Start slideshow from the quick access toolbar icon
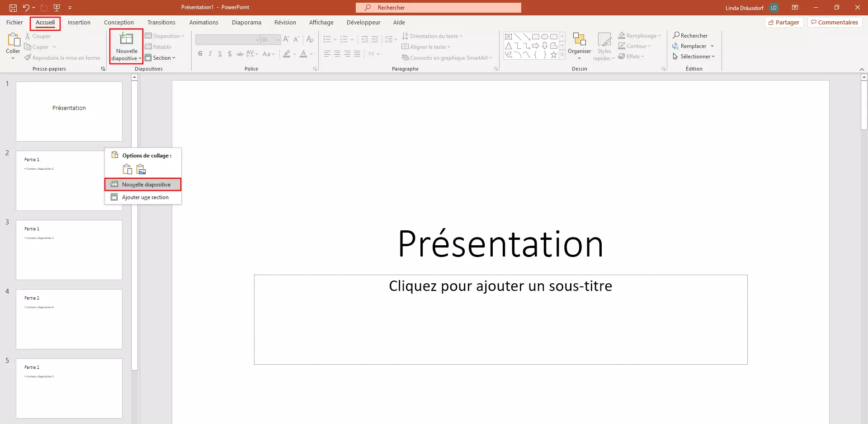The image size is (868, 424). (57, 8)
